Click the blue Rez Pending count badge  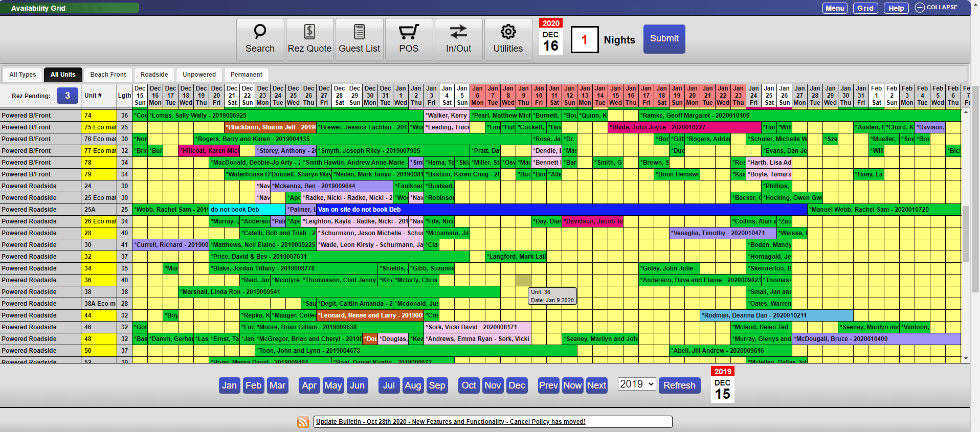coord(67,96)
